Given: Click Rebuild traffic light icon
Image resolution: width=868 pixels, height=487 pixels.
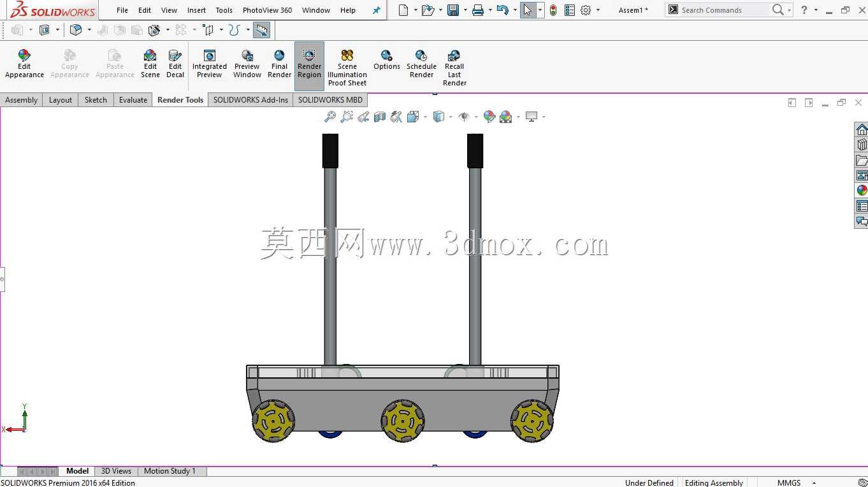Looking at the screenshot, I should pyautogui.click(x=553, y=10).
